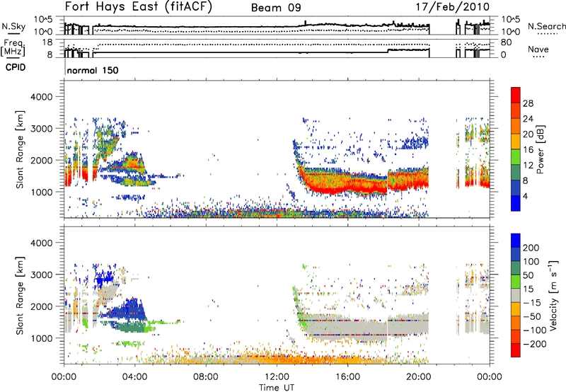Click the '24' Power scale value
Viewport: 566px width, 392px height.
(528, 119)
